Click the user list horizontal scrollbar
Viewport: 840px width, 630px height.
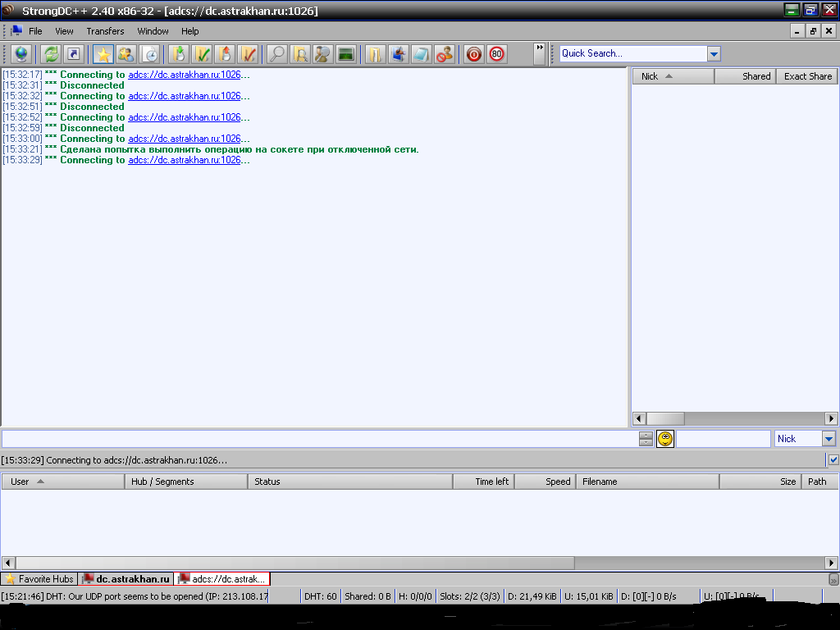736,418
